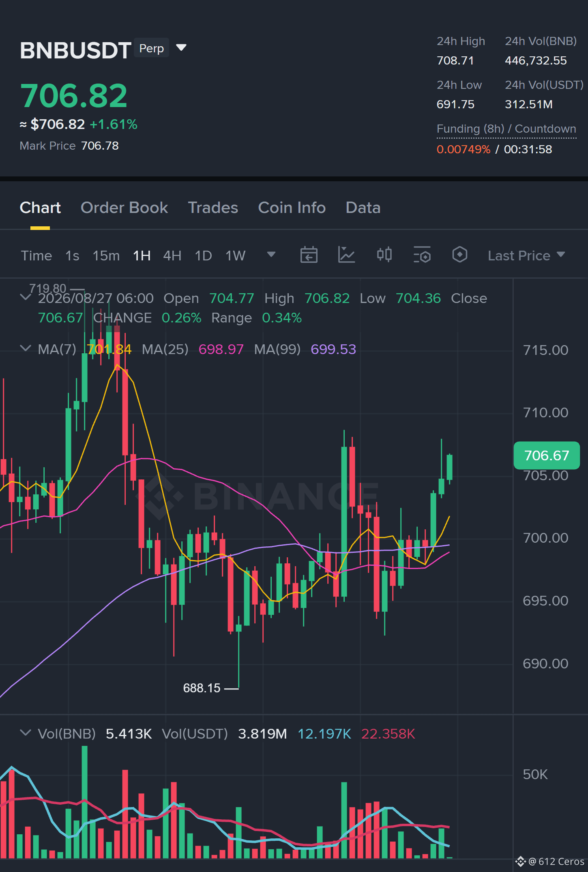
Task: Collapse the MA indicator legend chevron
Action: 26,348
